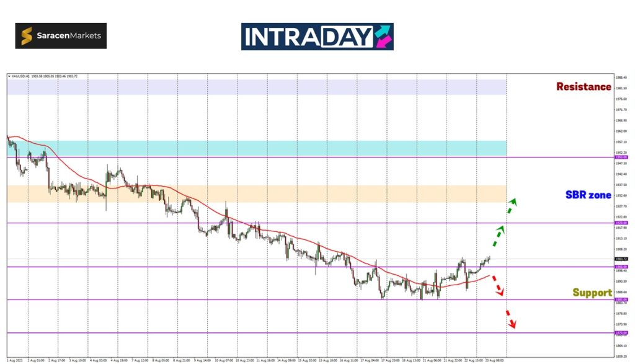Click the 1920.00 purple price level tag

coord(621,223)
